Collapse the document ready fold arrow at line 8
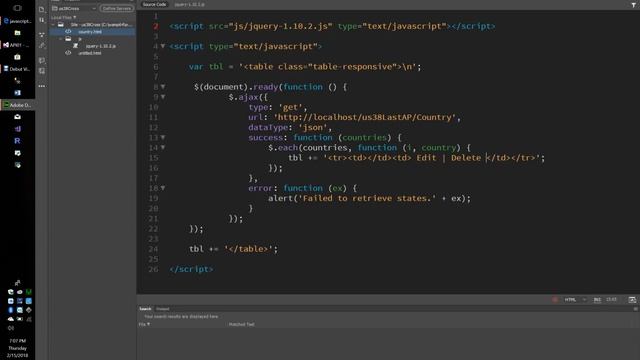 tap(163, 87)
